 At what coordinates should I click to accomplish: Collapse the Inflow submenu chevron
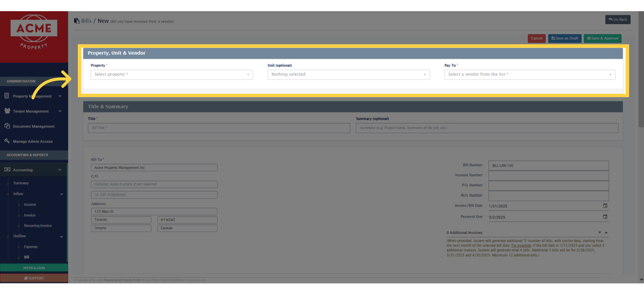[x=61, y=194]
